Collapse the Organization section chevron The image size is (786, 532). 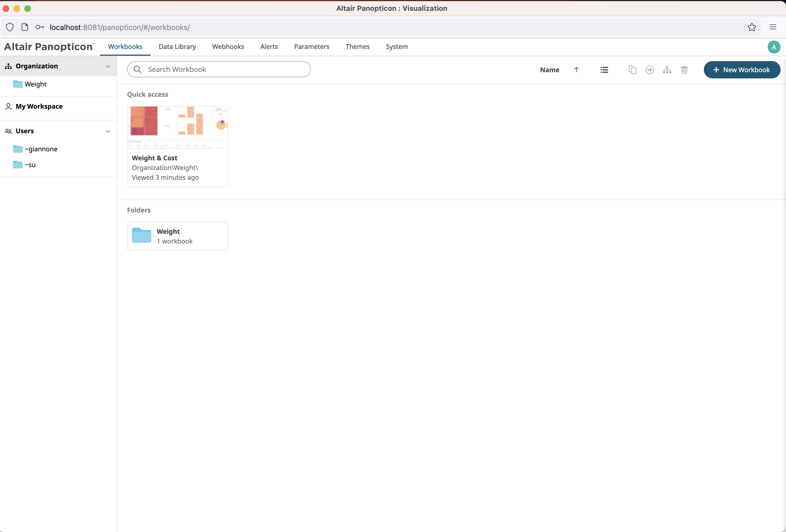click(x=108, y=66)
